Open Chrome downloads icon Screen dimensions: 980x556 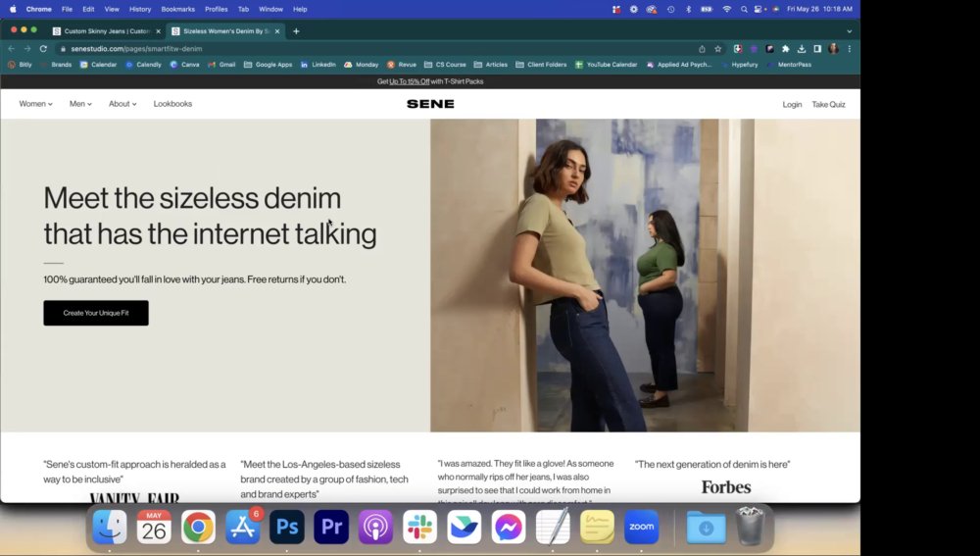click(802, 49)
